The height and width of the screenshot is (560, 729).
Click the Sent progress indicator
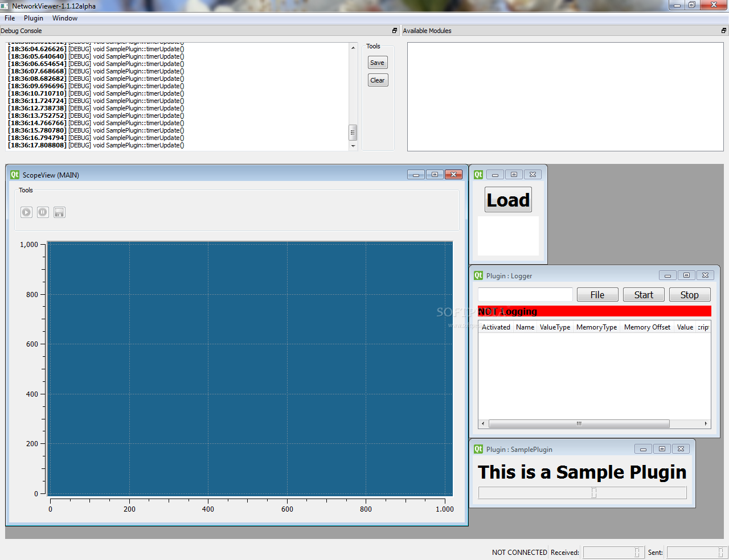(x=697, y=552)
